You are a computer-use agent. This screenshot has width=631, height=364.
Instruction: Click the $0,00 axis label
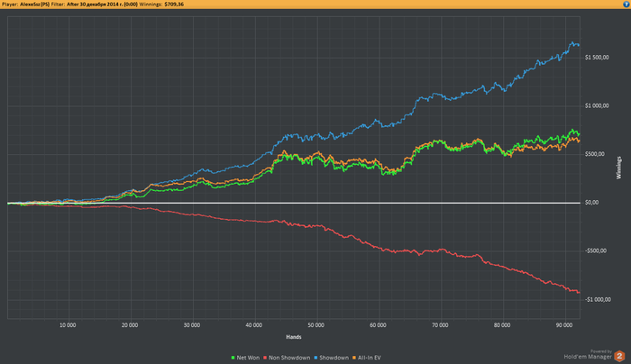[591, 203]
